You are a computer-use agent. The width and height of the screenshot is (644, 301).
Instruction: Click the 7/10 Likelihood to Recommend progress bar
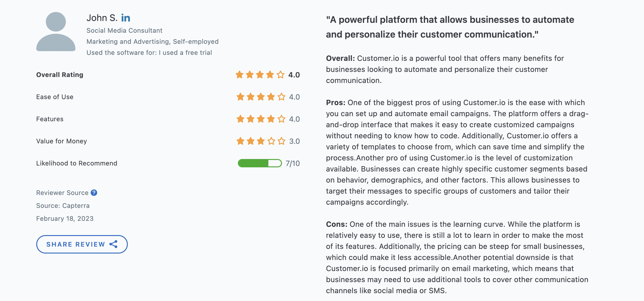[x=259, y=163]
